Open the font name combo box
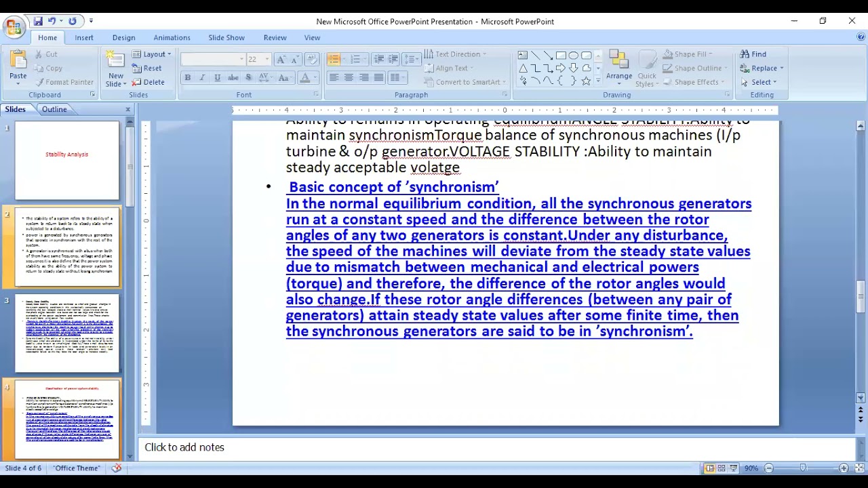The width and height of the screenshot is (868, 488). pos(213,60)
